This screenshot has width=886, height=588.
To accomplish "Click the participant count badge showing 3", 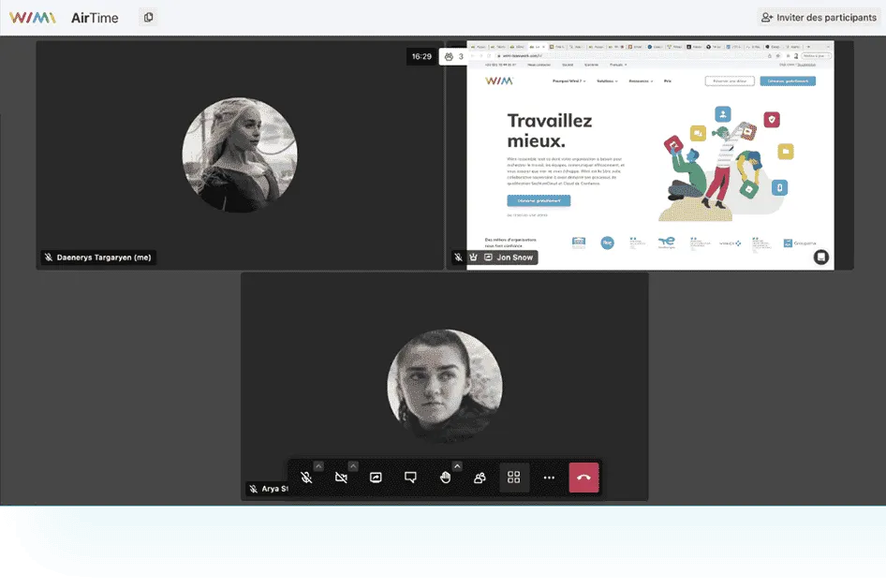I will pyautogui.click(x=453, y=56).
